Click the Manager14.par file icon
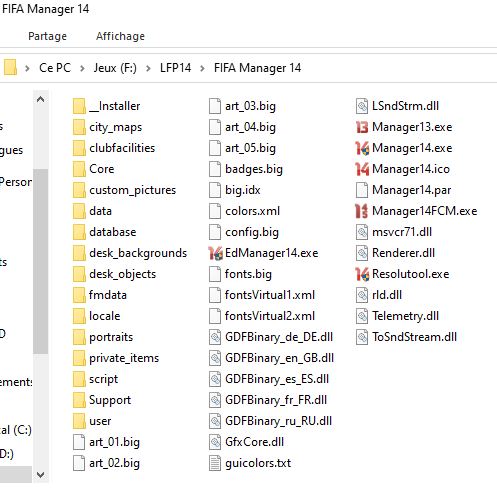 [x=362, y=190]
